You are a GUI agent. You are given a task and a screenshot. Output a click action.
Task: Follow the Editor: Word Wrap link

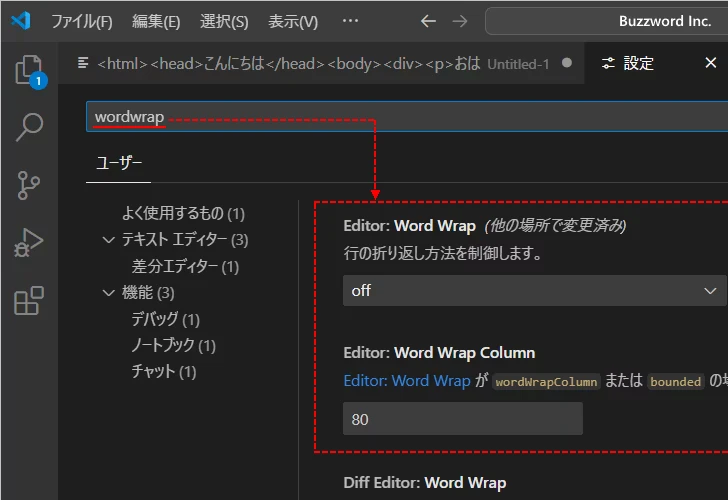click(x=407, y=381)
